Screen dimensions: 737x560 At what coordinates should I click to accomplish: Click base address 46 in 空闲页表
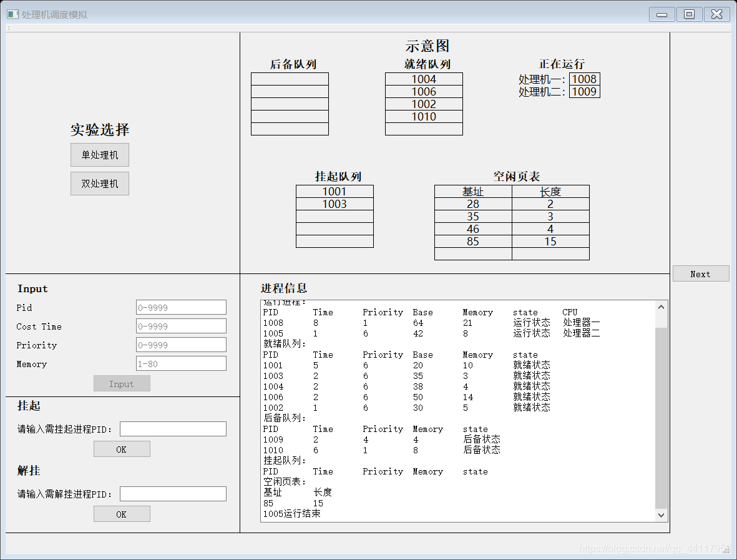473,228
